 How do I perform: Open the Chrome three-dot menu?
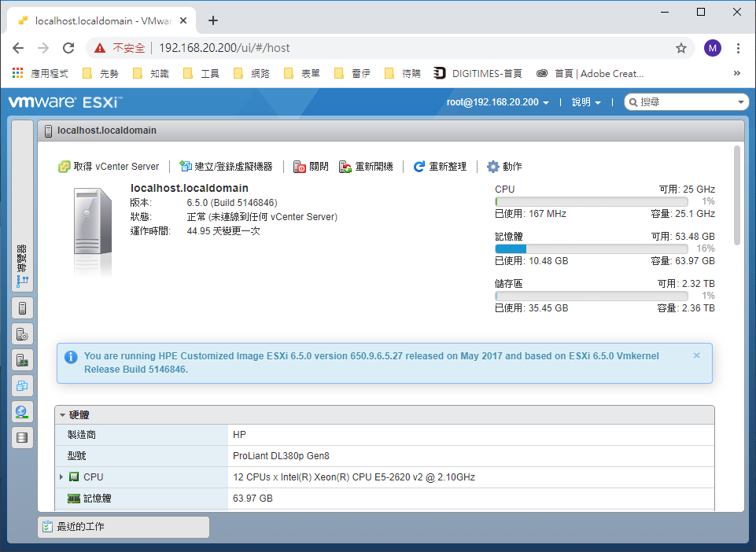point(738,48)
